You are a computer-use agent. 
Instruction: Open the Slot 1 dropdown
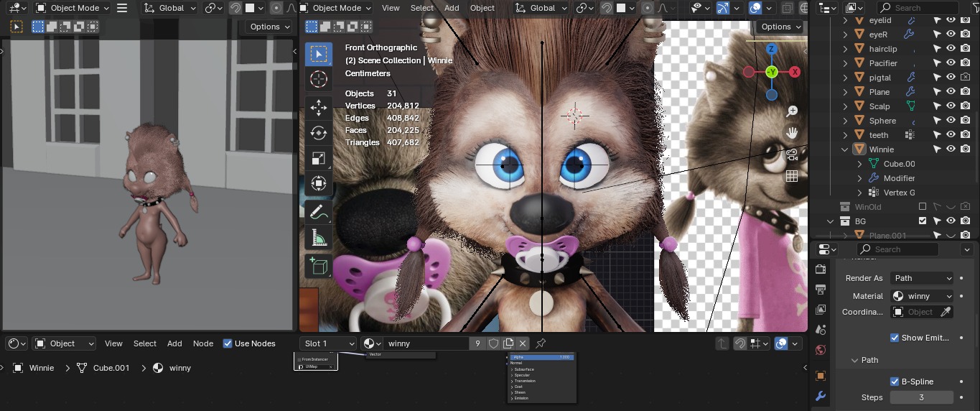click(x=327, y=343)
